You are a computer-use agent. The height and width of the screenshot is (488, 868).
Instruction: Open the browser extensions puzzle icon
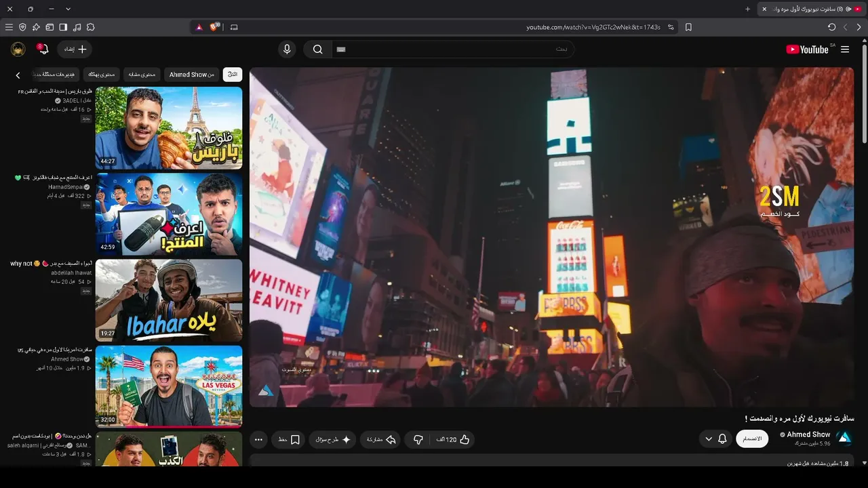coord(90,27)
